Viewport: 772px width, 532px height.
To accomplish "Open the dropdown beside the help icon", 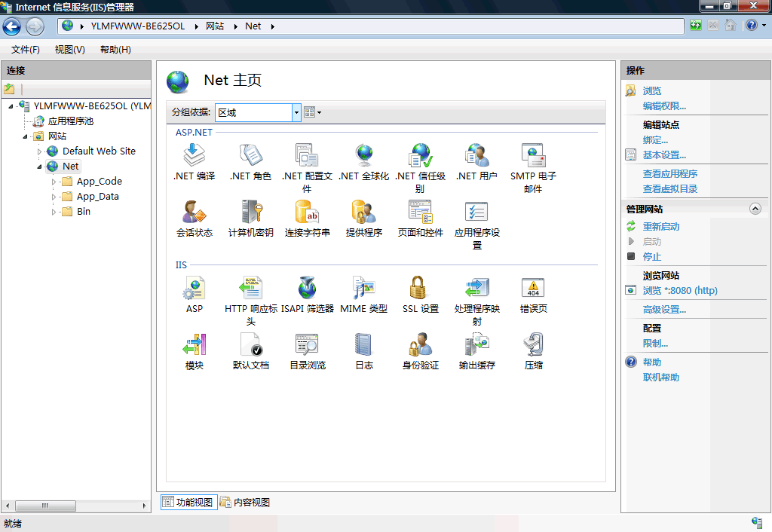I will 764,25.
